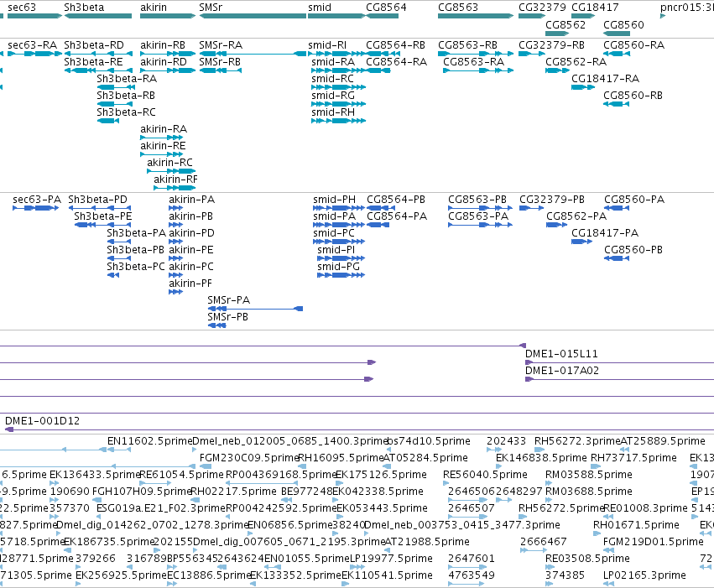714x588 pixels.
Task: Click the Sh3beta-RC transcript label
Action: pyautogui.click(x=126, y=113)
